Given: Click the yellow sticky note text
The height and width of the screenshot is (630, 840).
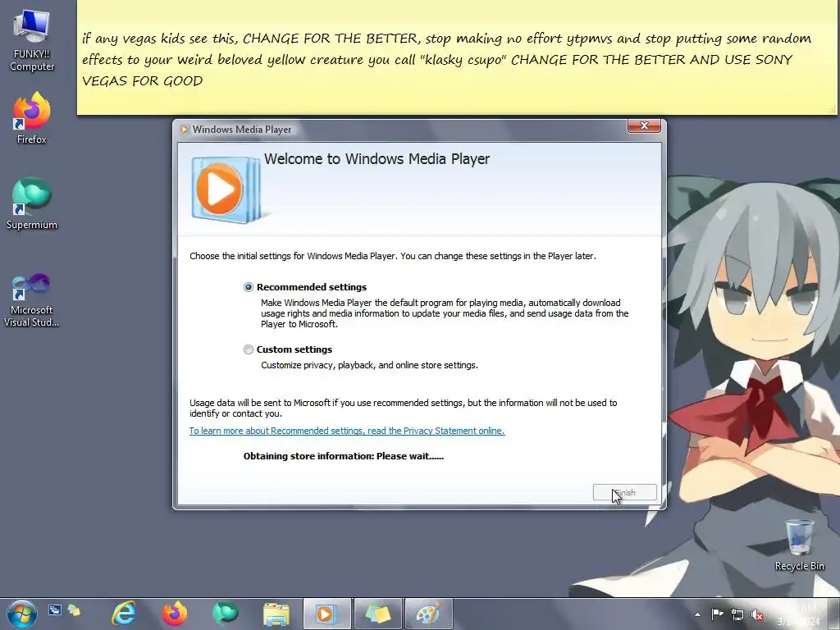Looking at the screenshot, I should coord(446,59).
